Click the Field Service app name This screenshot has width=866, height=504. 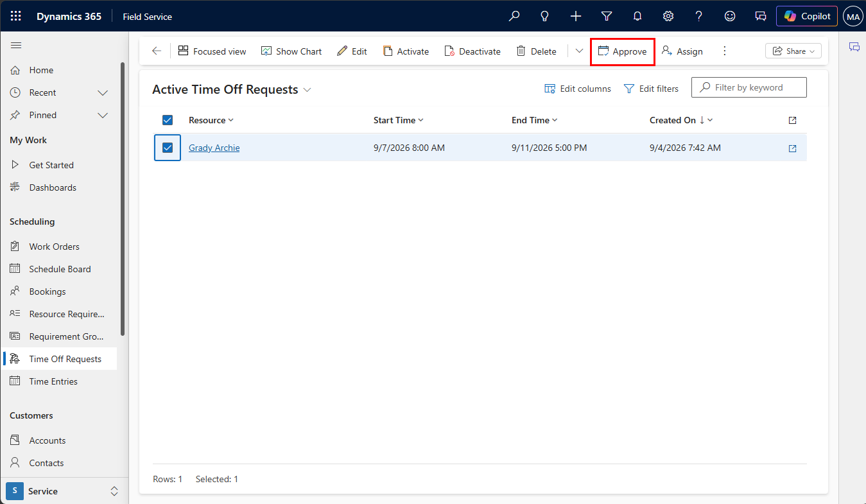tap(148, 17)
